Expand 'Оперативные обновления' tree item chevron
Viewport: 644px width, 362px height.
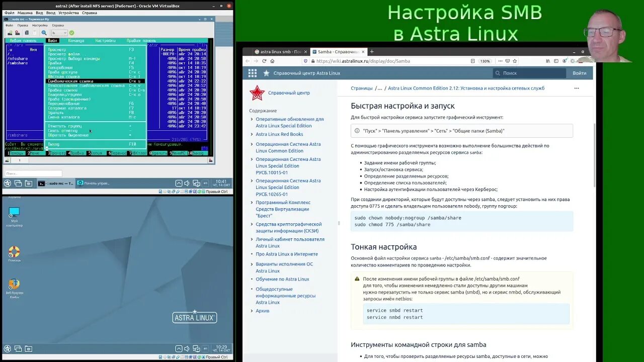tap(252, 119)
